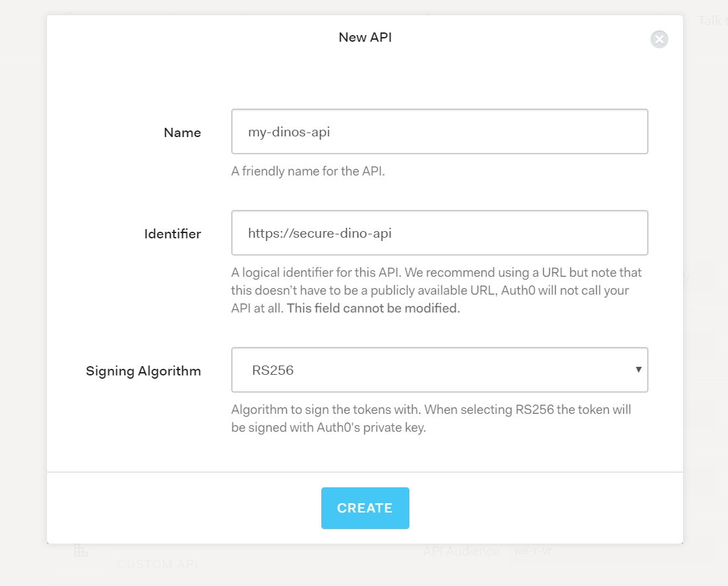Focus the Identifier input field
This screenshot has width=728, height=586.
tap(439, 232)
